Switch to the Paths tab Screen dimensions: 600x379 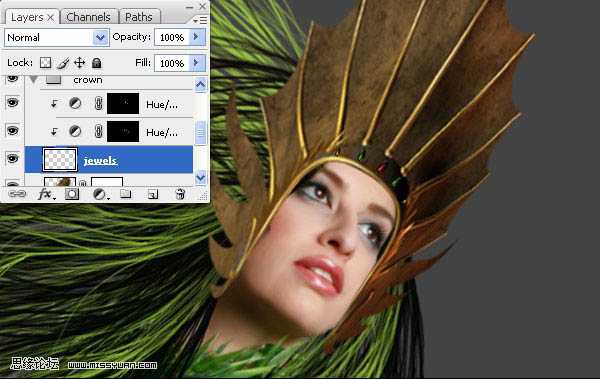pos(139,17)
